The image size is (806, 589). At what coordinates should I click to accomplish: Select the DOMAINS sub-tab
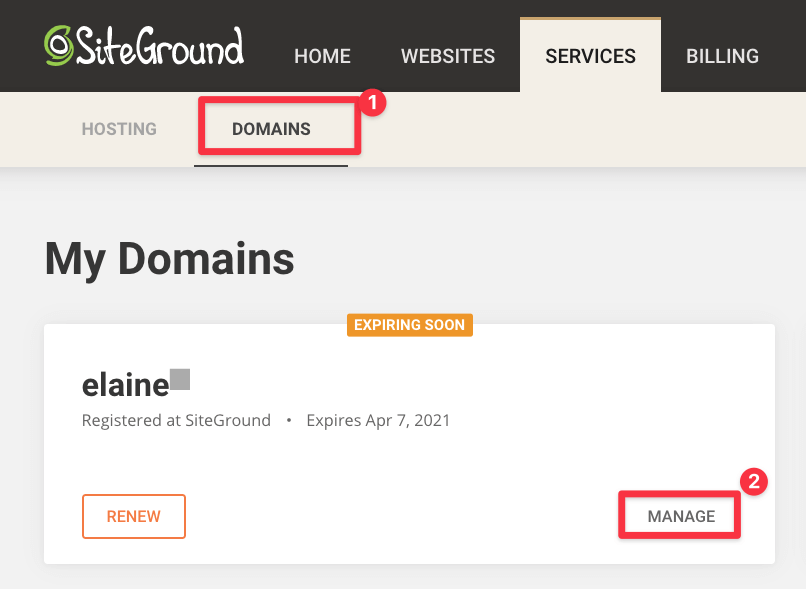[271, 129]
